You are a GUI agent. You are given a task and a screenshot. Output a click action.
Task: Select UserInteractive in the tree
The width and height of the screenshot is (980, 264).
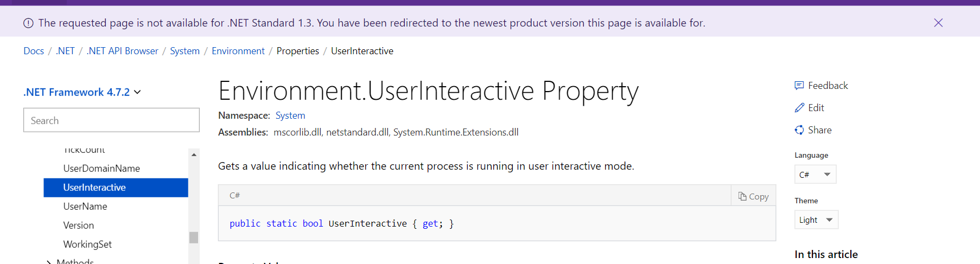[x=116, y=188]
